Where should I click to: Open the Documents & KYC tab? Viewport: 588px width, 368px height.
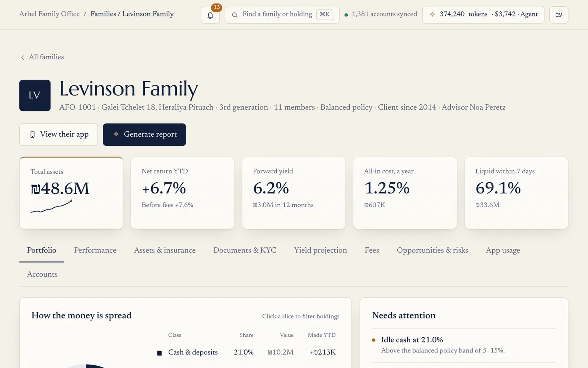point(245,250)
